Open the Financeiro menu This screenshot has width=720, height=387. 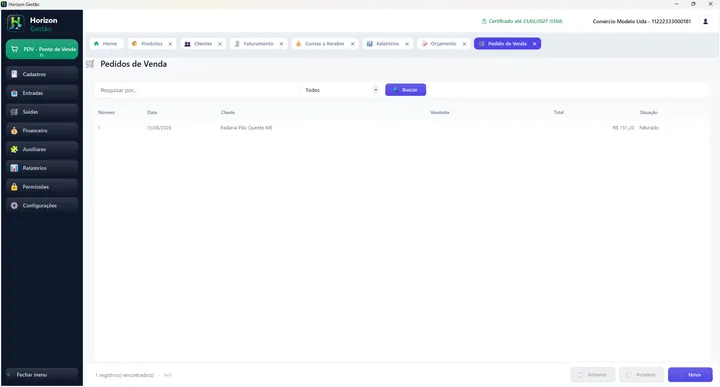42,130
